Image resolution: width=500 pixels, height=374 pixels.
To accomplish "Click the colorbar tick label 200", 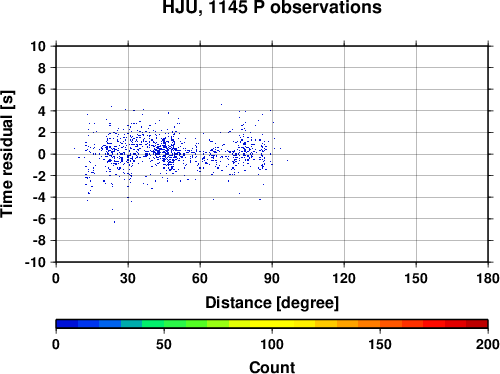I will click(x=488, y=344).
